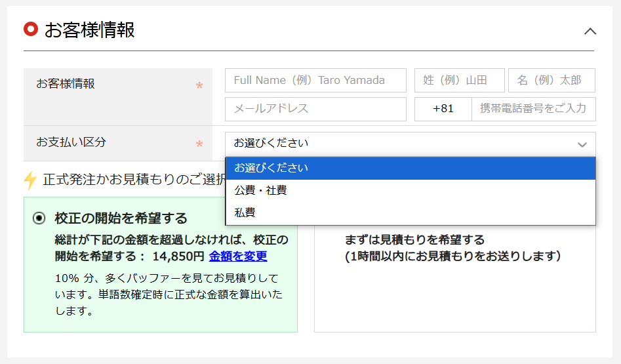Viewport: 621px width, 364px height.
Task: Open the +81 country code selector
Action: [x=443, y=109]
